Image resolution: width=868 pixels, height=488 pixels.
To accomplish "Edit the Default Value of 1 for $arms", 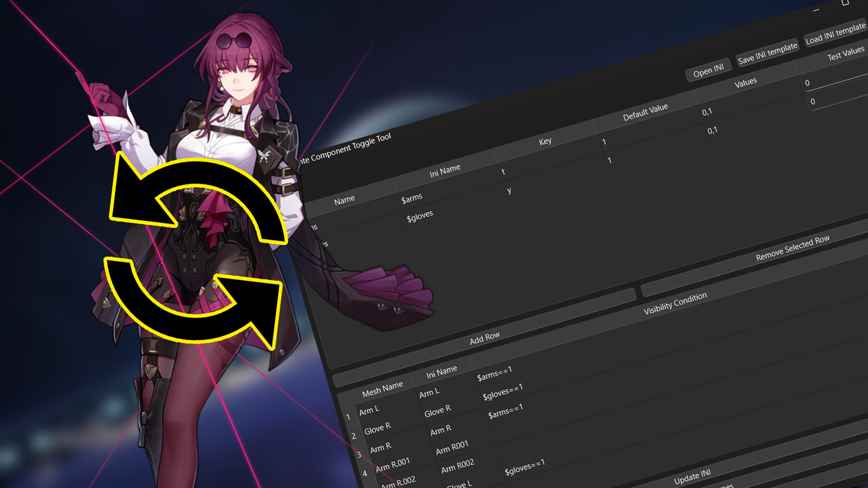I will (x=604, y=142).
